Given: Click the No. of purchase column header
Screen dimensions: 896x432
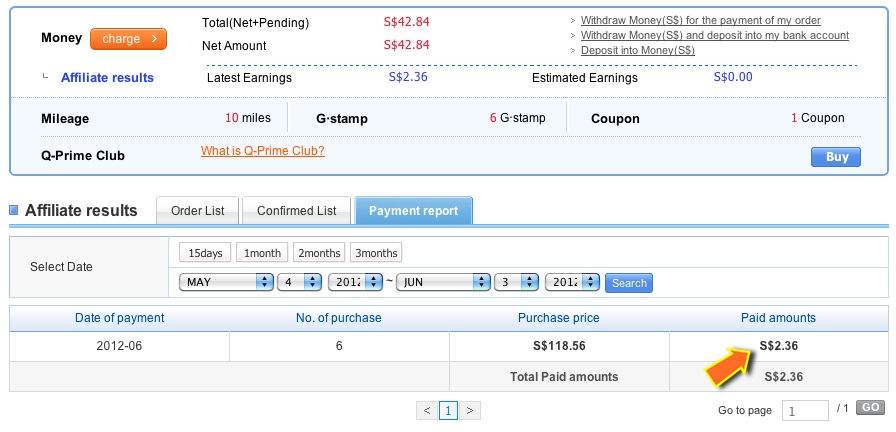Looking at the screenshot, I should pos(339,318).
